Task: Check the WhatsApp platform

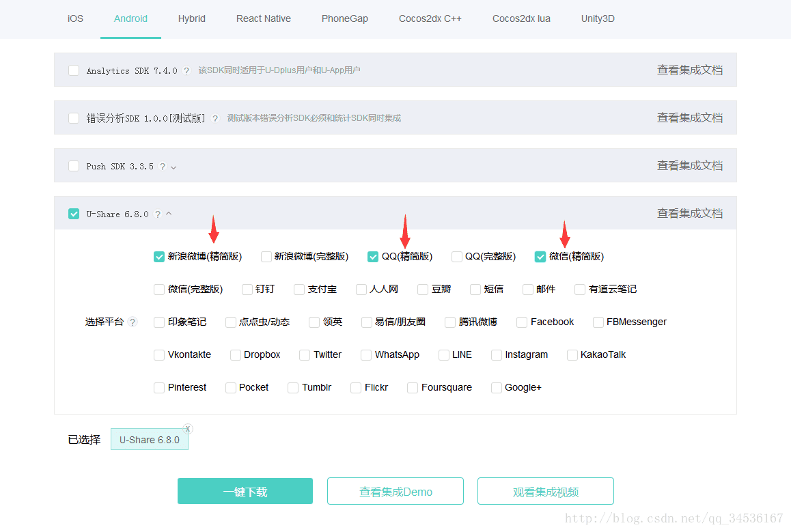Action: click(366, 355)
